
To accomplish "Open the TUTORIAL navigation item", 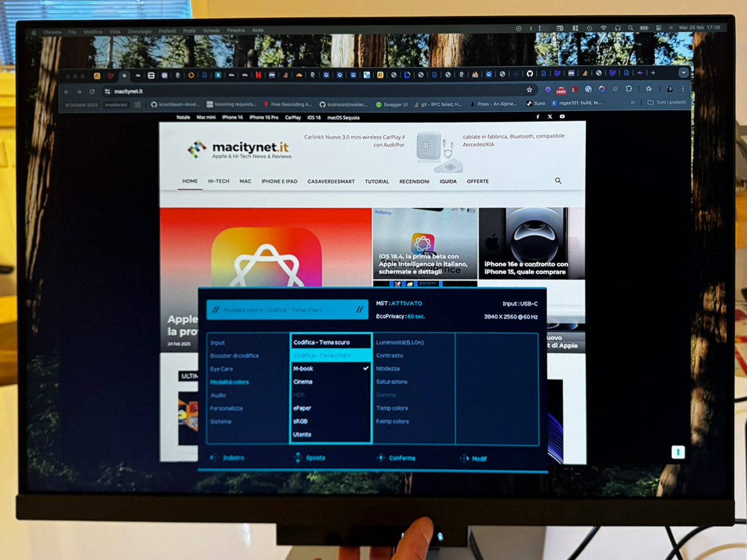I will click(377, 182).
